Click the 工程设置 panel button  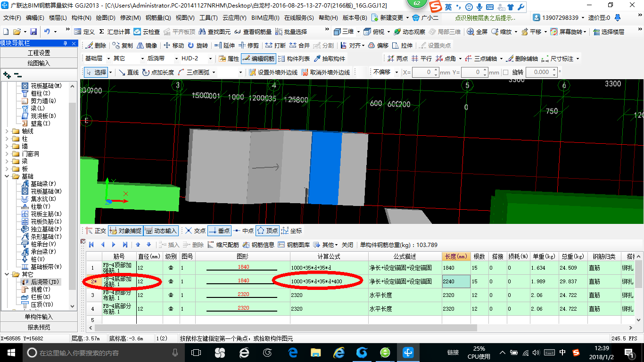39,53
